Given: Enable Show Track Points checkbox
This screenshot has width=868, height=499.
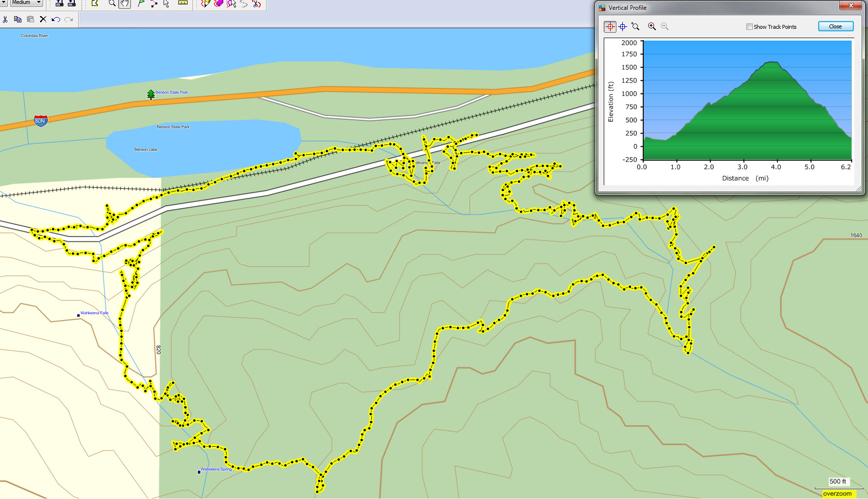Looking at the screenshot, I should 749,27.
